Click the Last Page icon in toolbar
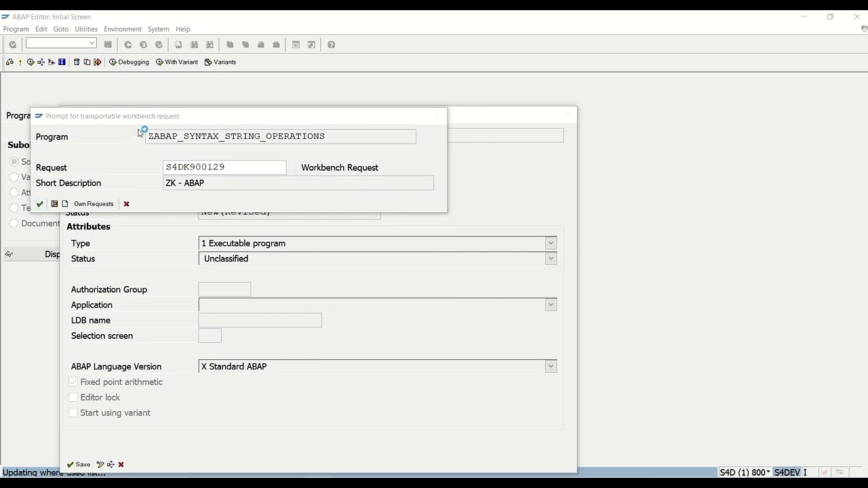Screen dimensions: 868x488 (x=276, y=45)
